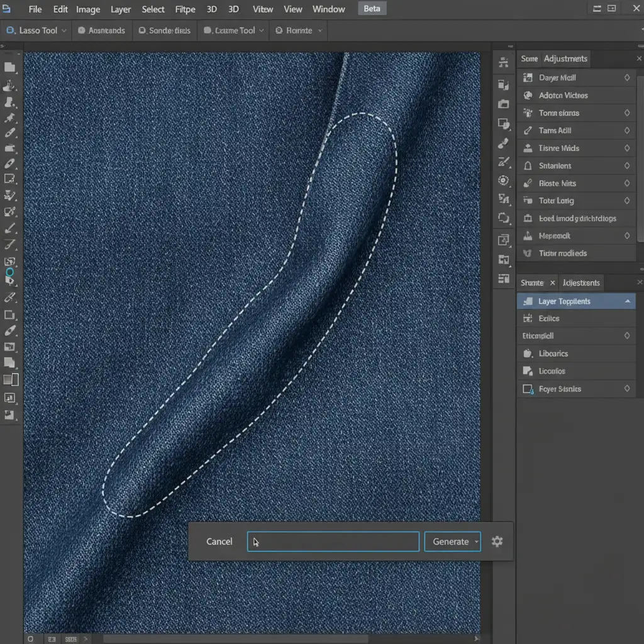The height and width of the screenshot is (644, 644).
Task: Click the topmost icon in left toolbar
Action: pos(10,67)
